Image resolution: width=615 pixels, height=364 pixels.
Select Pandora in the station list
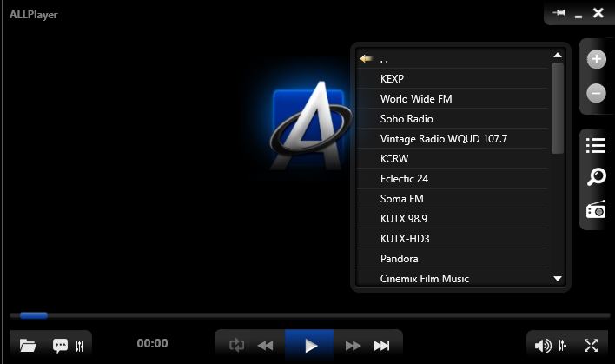pos(453,259)
